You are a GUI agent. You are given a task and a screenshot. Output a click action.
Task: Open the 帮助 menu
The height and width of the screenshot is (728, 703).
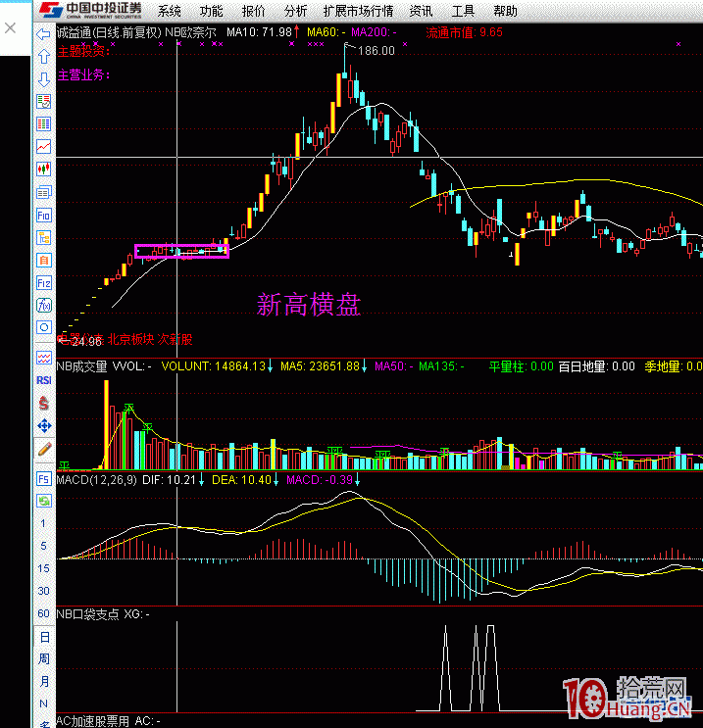pos(506,11)
